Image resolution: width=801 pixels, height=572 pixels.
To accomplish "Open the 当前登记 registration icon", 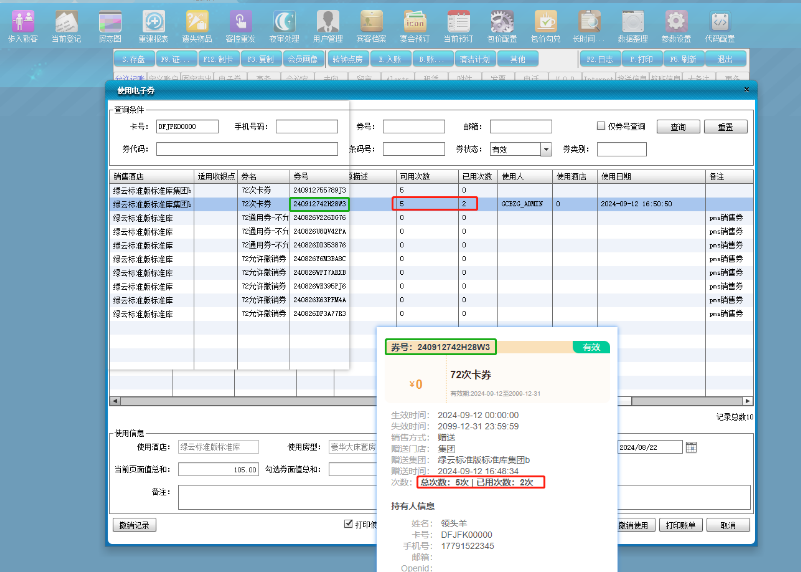I will click(x=66, y=27).
